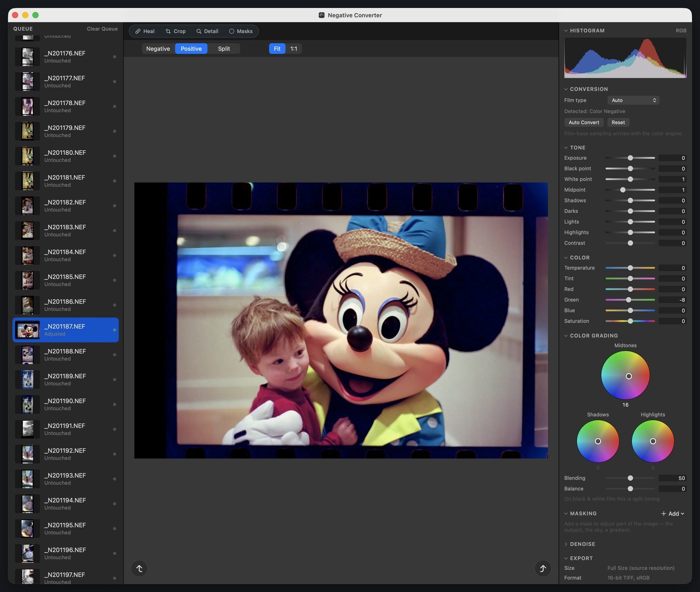Select _N201193.NEF in queue
The height and width of the screenshot is (592, 700).
[x=66, y=479]
